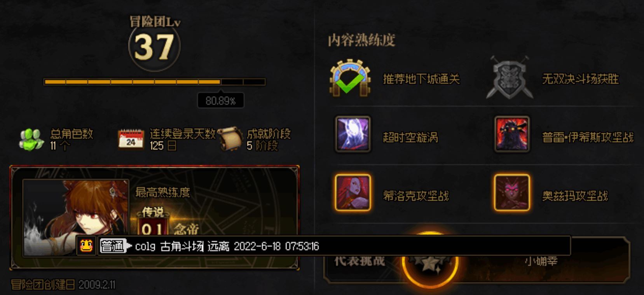Click the adventure team experience progress bar
Viewport: 644px width, 295px height.
click(x=155, y=82)
